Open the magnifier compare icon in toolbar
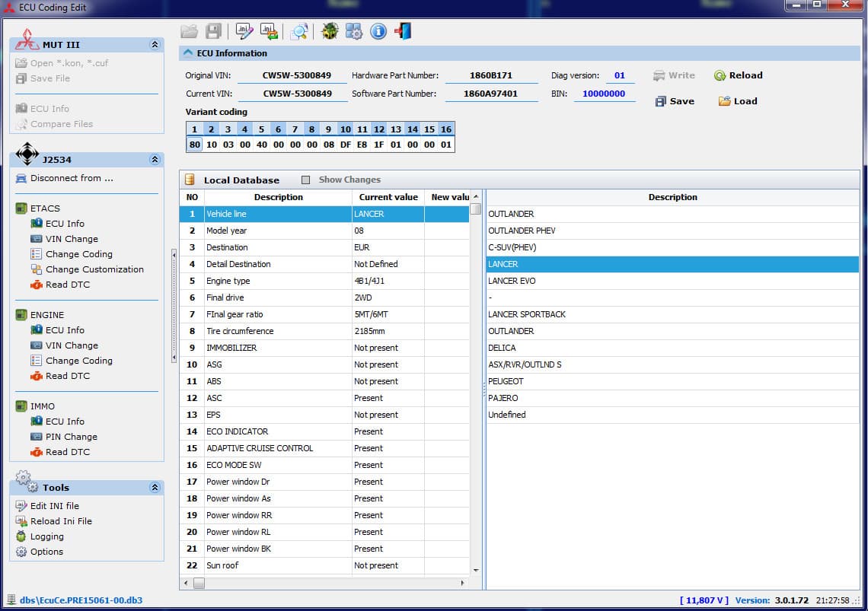 299,31
